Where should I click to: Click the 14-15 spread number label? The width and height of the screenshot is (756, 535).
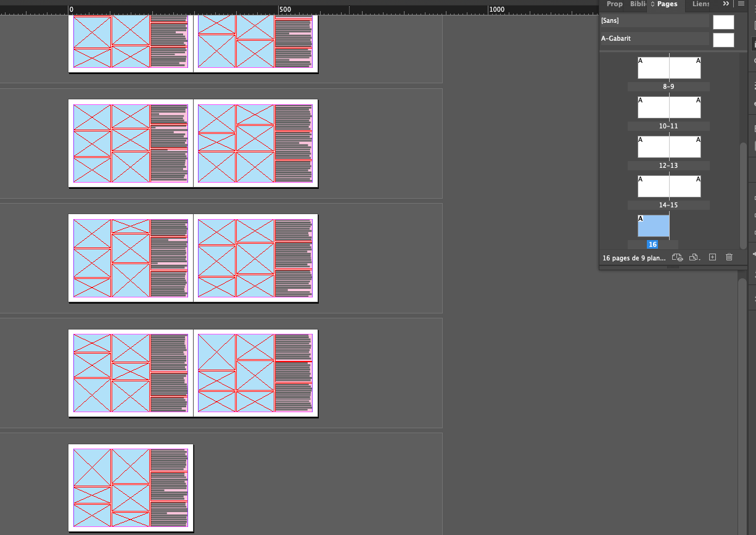pos(668,205)
